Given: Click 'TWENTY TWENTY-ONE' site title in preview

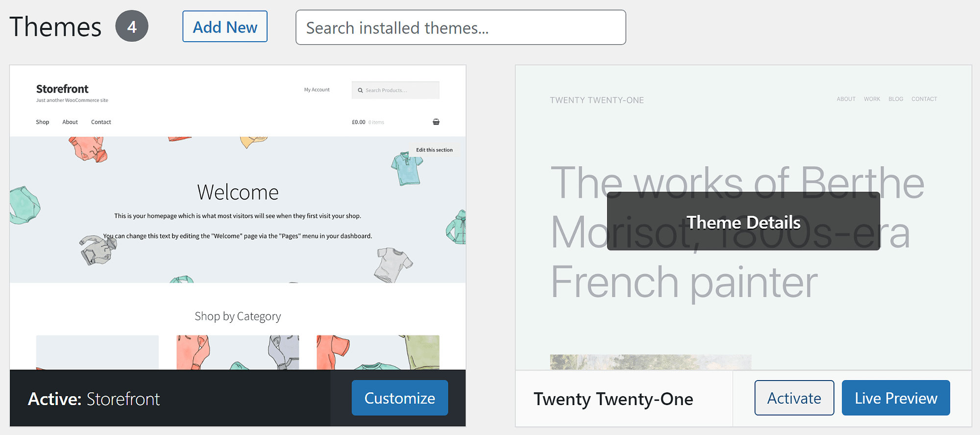Looking at the screenshot, I should (x=597, y=100).
